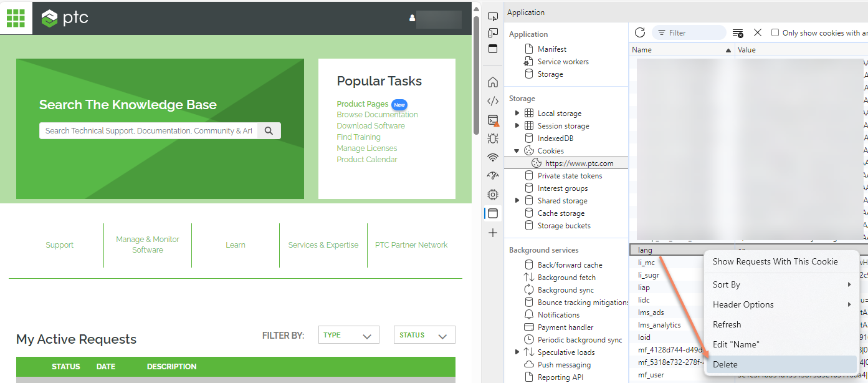This screenshot has width=868, height=383.
Task: Select the Inspect element tool icon
Action: tap(492, 17)
